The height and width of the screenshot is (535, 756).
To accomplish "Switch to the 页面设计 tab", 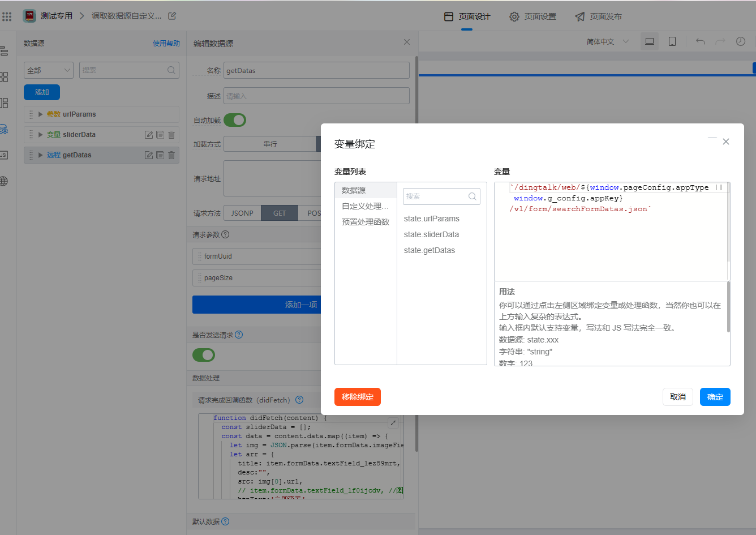I will click(x=467, y=16).
